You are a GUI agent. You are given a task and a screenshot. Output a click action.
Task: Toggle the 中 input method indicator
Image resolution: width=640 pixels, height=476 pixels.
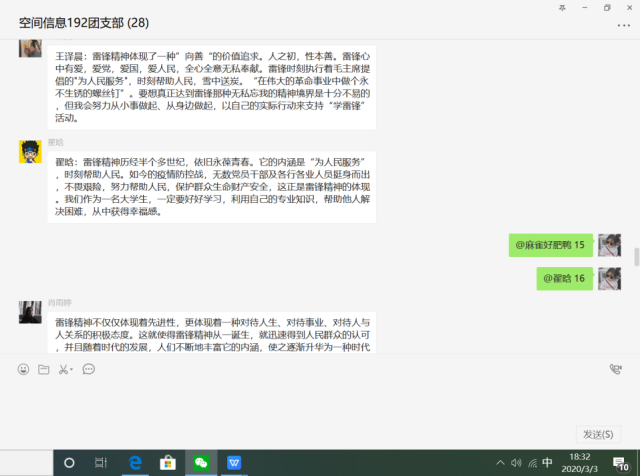tap(546, 463)
